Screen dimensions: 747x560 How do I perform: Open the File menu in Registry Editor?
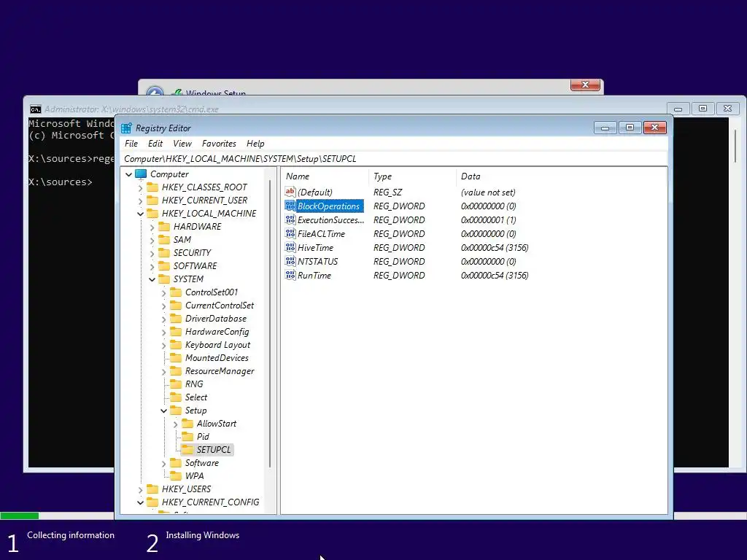tap(131, 144)
